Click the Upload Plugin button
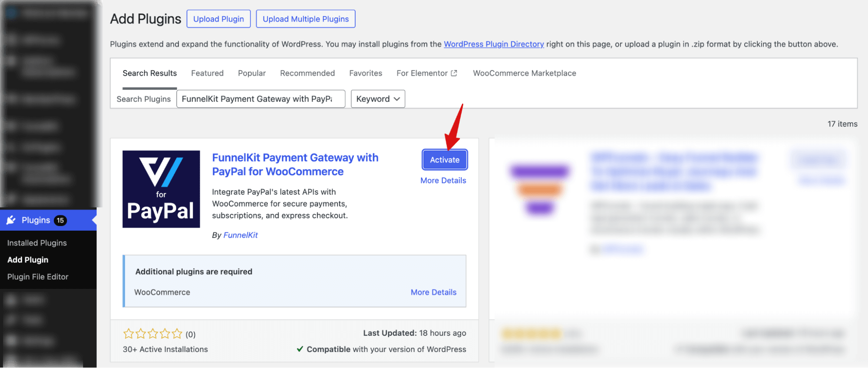This screenshot has width=868, height=368. tap(218, 18)
